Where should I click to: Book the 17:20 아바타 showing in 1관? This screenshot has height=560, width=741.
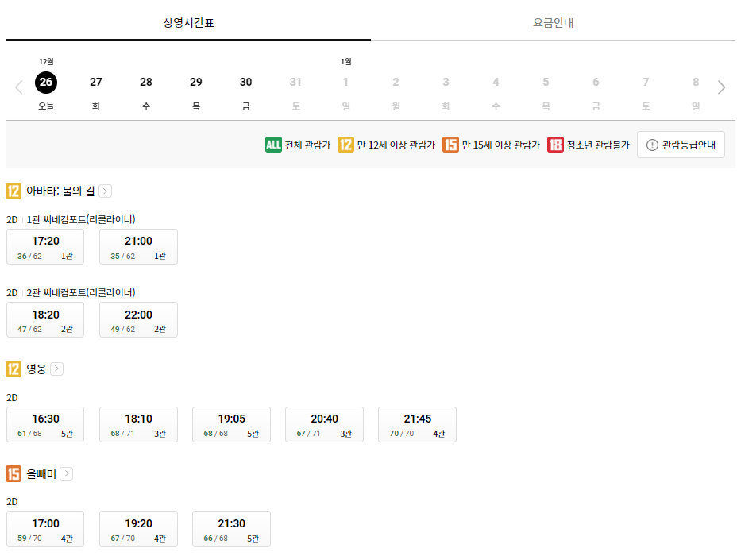pos(45,246)
